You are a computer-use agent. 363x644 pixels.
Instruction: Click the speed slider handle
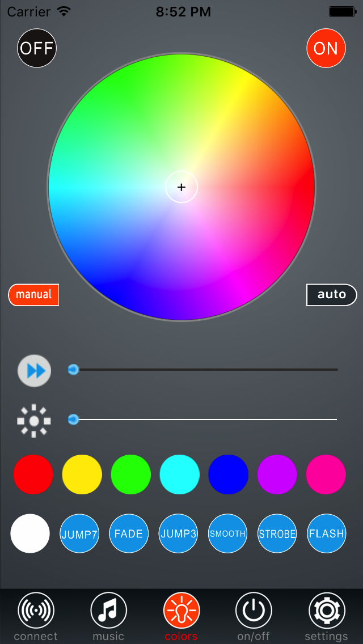(73, 370)
